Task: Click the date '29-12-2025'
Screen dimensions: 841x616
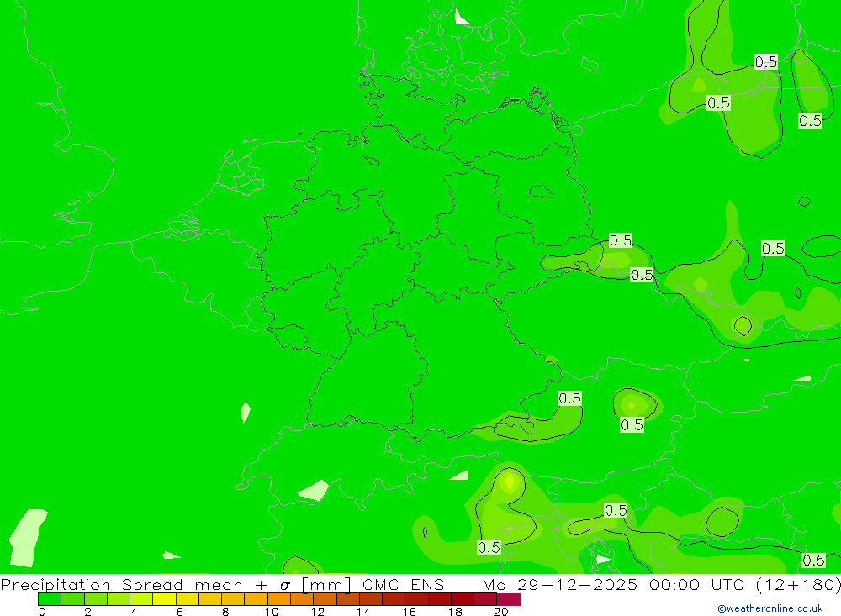Action: point(578,584)
